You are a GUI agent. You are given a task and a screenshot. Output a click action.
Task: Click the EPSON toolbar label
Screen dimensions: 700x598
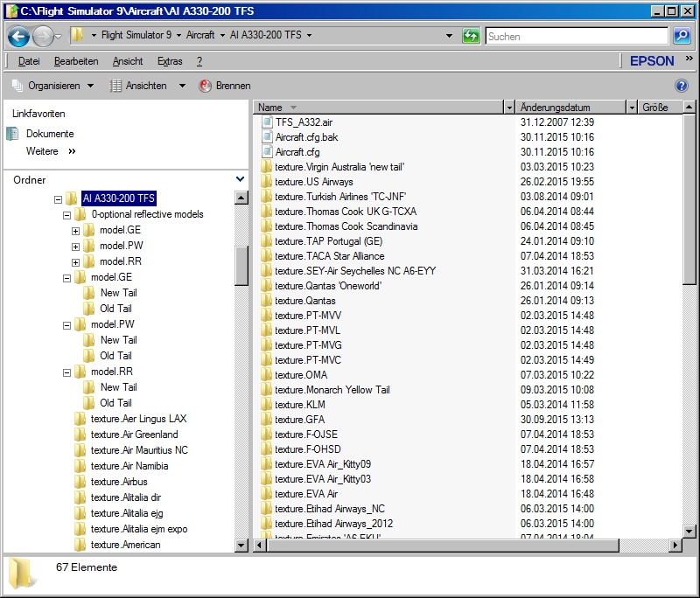pyautogui.click(x=652, y=61)
